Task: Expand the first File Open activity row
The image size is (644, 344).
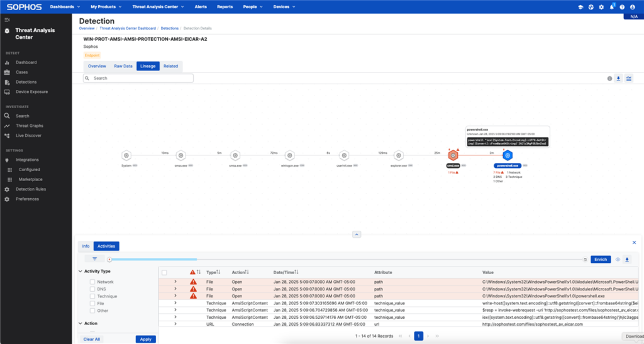Action: (175, 281)
